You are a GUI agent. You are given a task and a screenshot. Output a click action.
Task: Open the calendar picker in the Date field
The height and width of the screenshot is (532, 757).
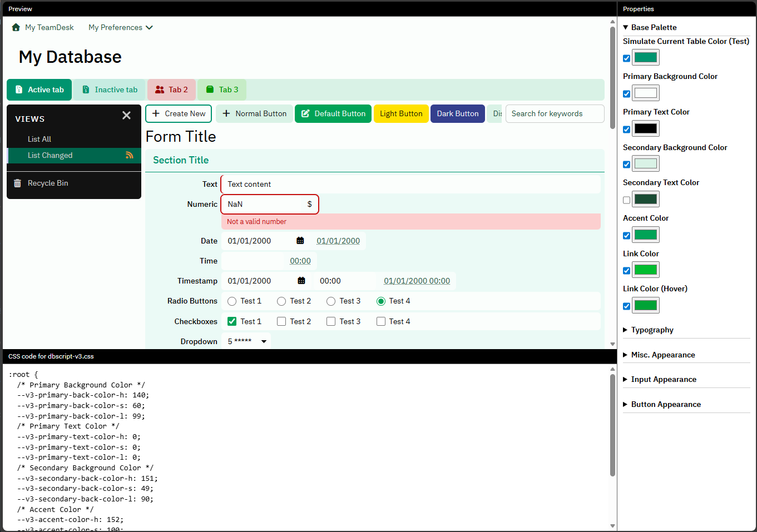tap(300, 241)
